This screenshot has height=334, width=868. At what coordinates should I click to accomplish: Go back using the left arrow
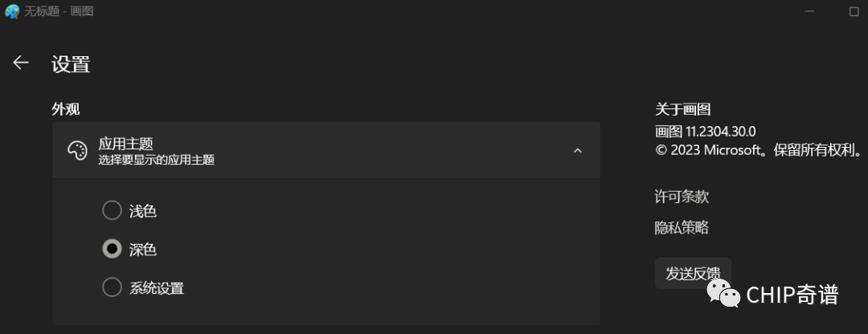point(21,63)
